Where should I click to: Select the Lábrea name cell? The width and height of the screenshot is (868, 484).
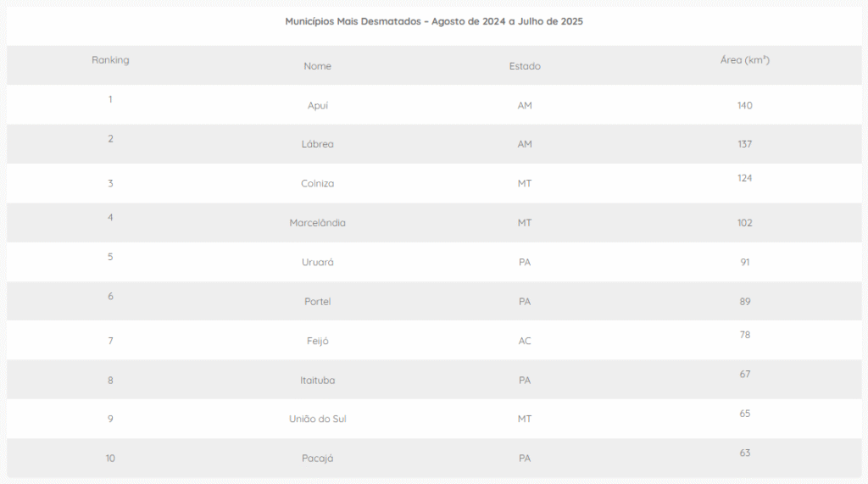(x=318, y=144)
